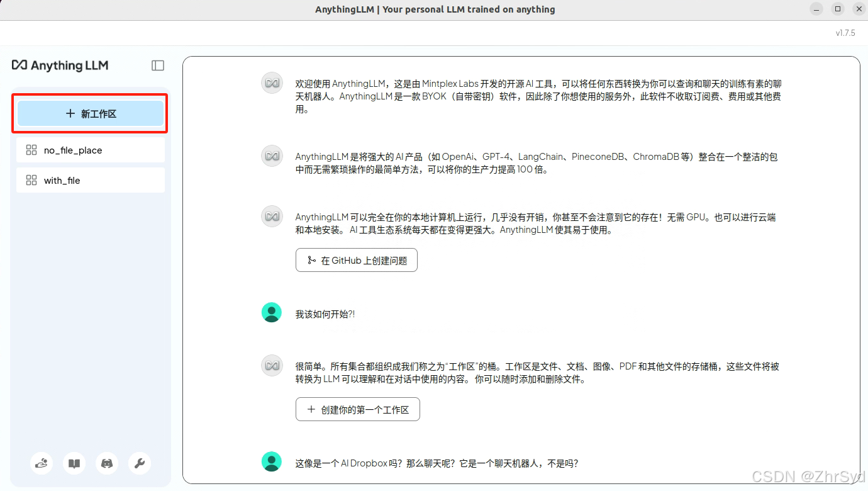Viewport: 868px width, 491px height.
Task: Open the no_file_place workspace
Action: [91, 150]
